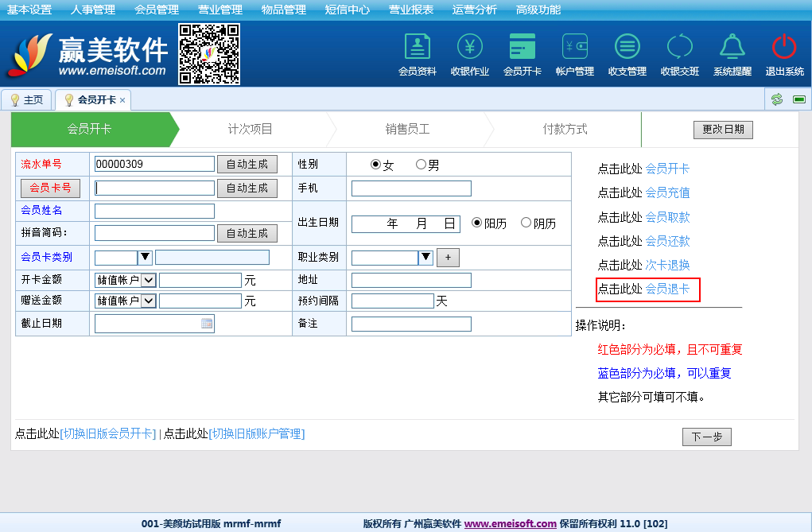Select the 阴历 lunar calendar option
812x532 pixels.
coord(526,223)
